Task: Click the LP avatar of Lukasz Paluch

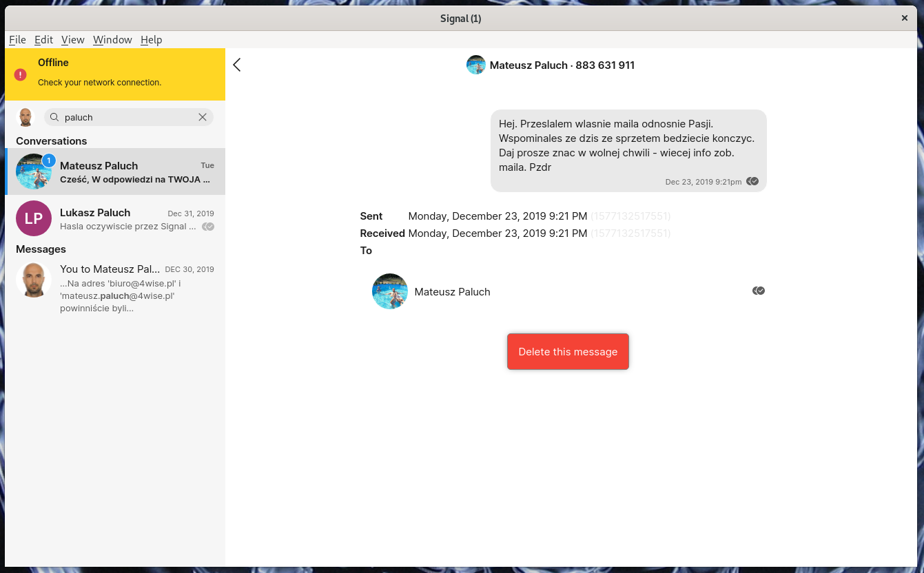Action: [34, 218]
